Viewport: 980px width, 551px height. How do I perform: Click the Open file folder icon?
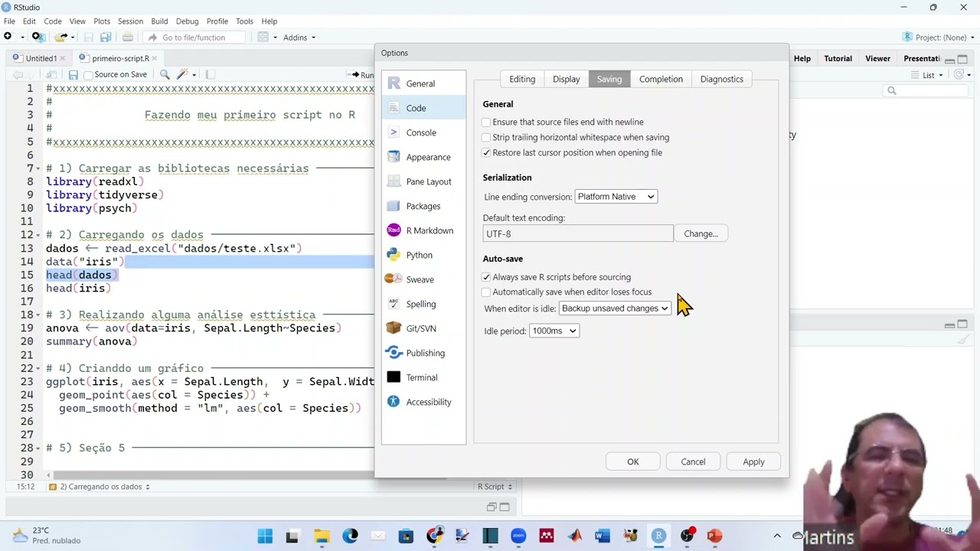(x=60, y=37)
